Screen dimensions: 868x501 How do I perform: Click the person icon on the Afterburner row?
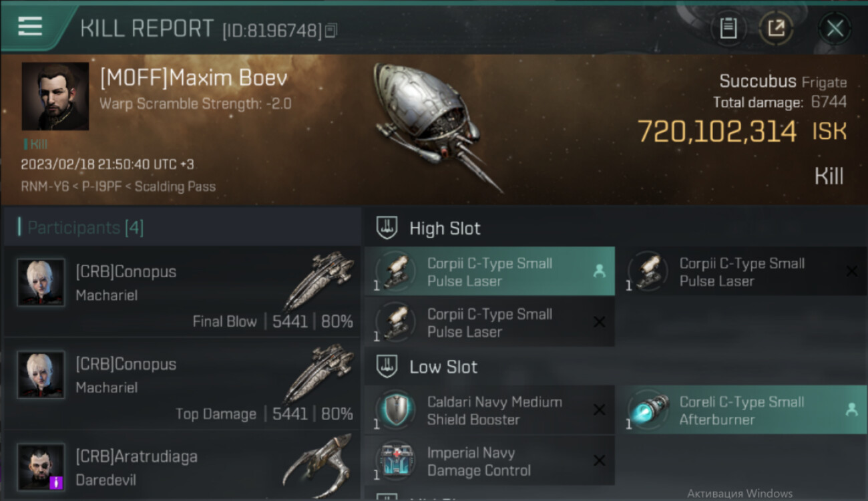pyautogui.click(x=851, y=410)
